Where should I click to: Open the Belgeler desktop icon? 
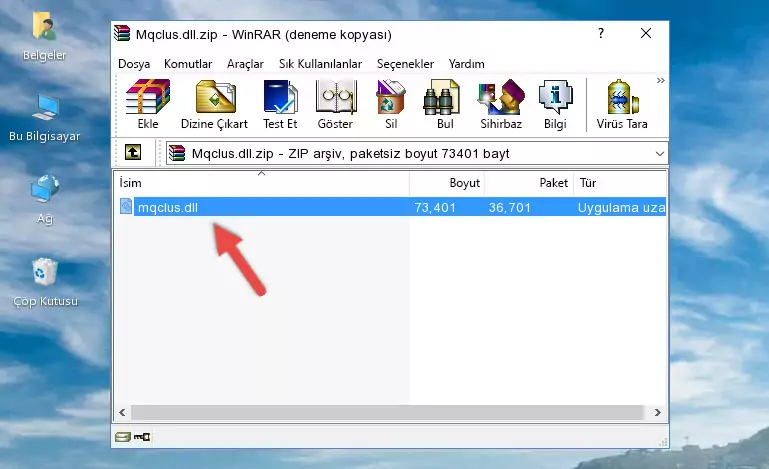coord(44,37)
